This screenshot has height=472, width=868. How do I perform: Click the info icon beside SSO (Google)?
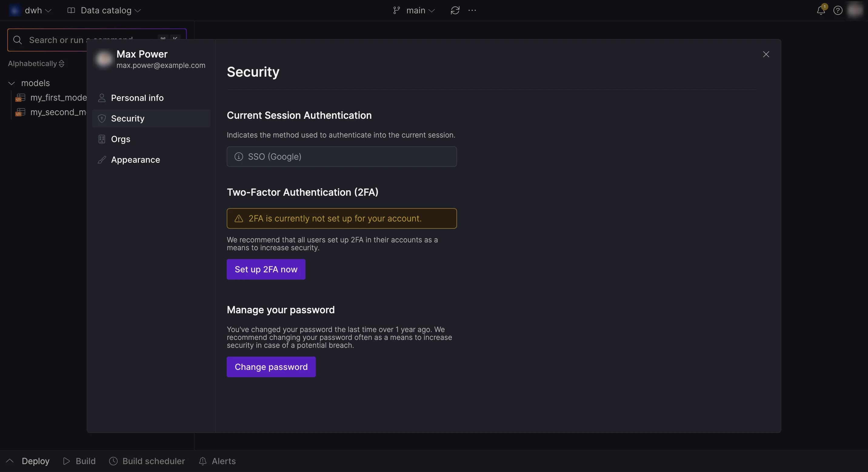click(x=239, y=157)
